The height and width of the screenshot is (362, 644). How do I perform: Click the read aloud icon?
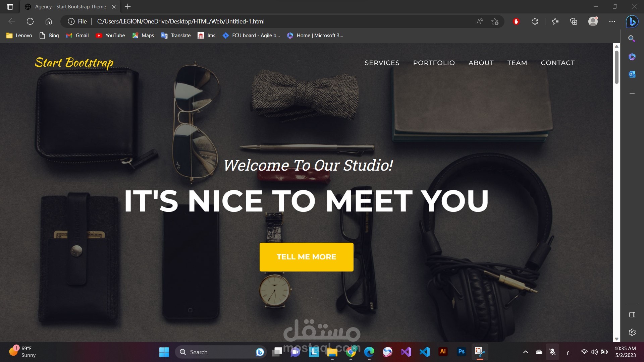click(480, 21)
